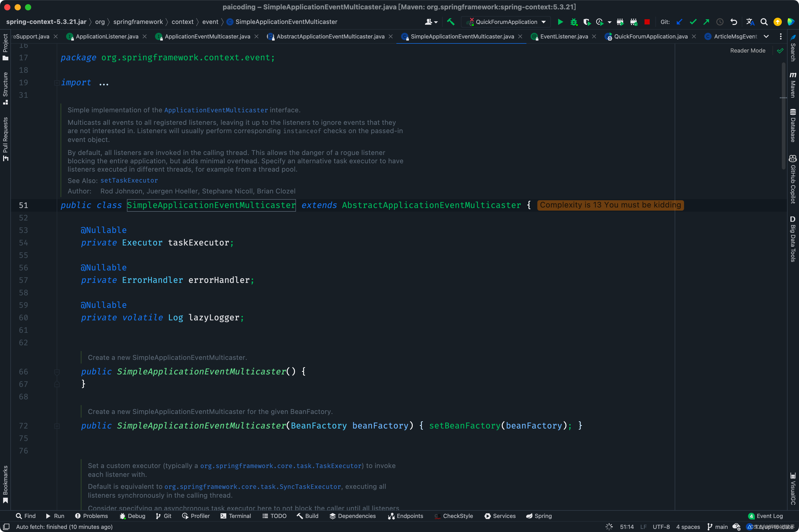
Task: Click the green Run application button
Action: tap(560, 22)
